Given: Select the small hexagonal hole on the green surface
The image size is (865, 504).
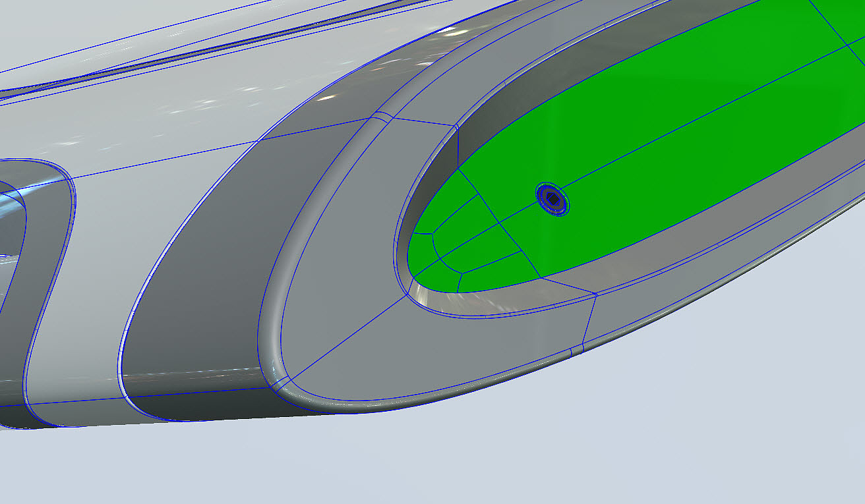Looking at the screenshot, I should (x=552, y=198).
